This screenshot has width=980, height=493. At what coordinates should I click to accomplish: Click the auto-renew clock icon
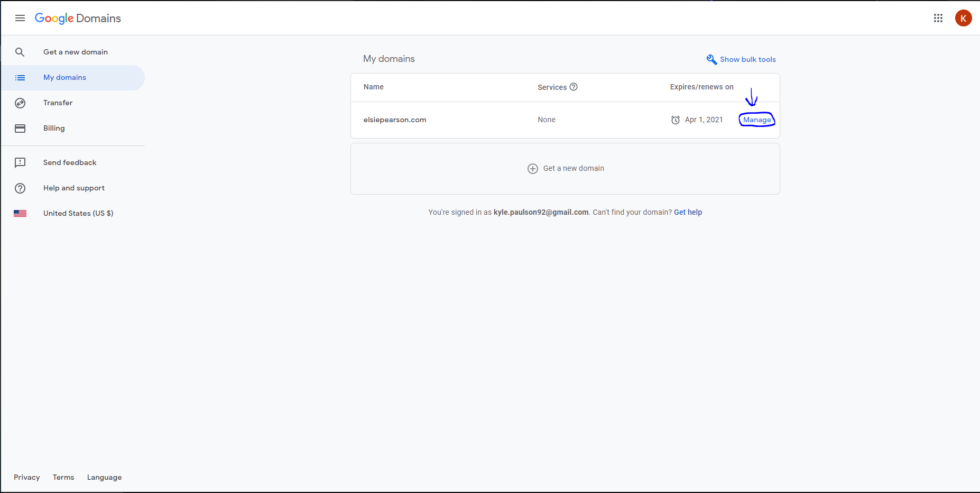tap(675, 120)
